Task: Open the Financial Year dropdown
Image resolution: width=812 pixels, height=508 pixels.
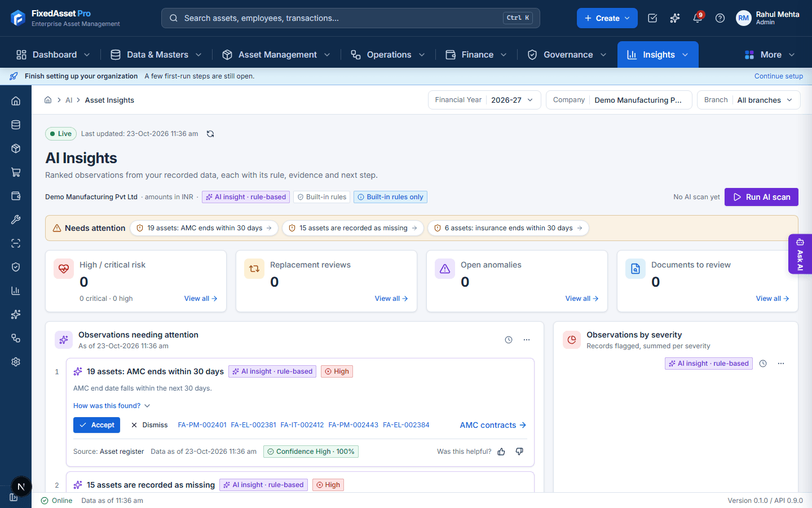Action: pos(484,100)
